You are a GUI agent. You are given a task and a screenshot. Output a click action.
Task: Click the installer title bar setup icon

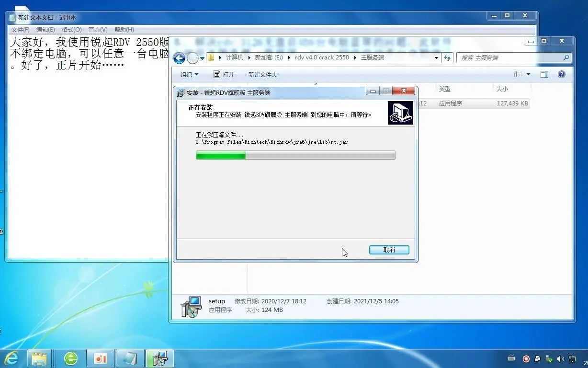[x=181, y=92]
